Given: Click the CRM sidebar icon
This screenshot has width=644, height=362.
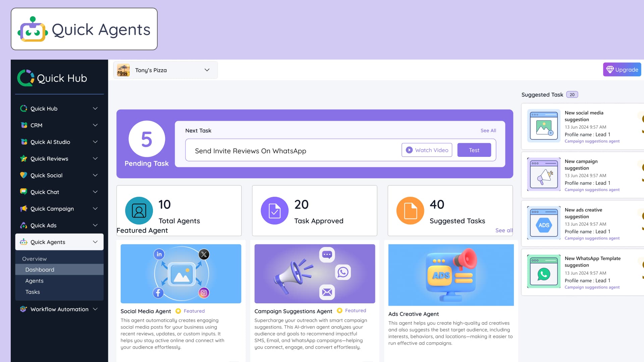Looking at the screenshot, I should pyautogui.click(x=24, y=125).
